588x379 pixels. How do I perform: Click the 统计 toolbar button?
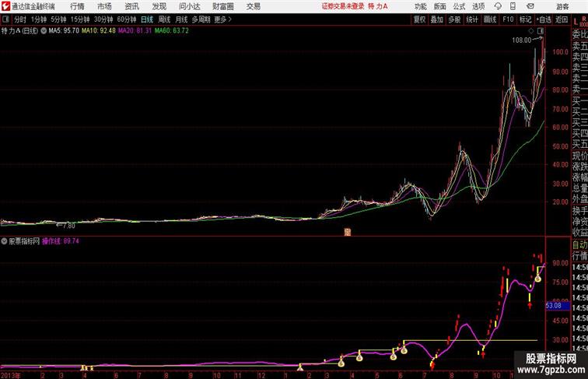click(x=472, y=19)
